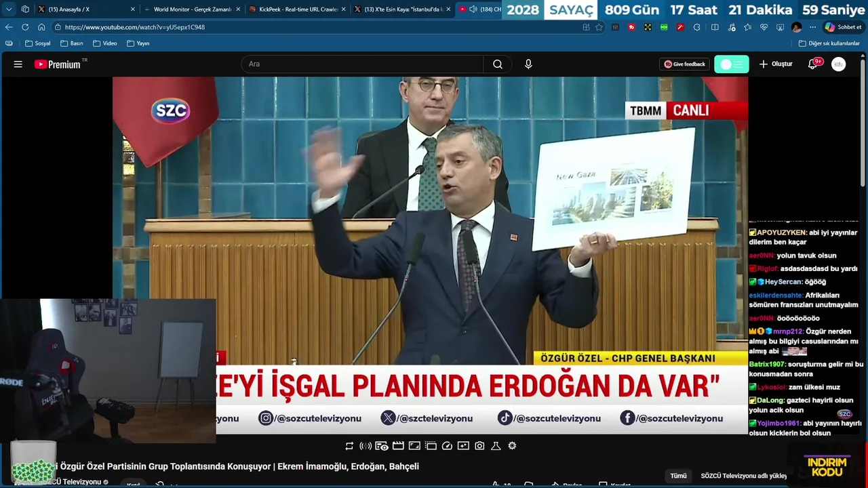This screenshot has width=868, height=488.
Task: Click the video player showing Özgür Özel
Action: pos(430,255)
